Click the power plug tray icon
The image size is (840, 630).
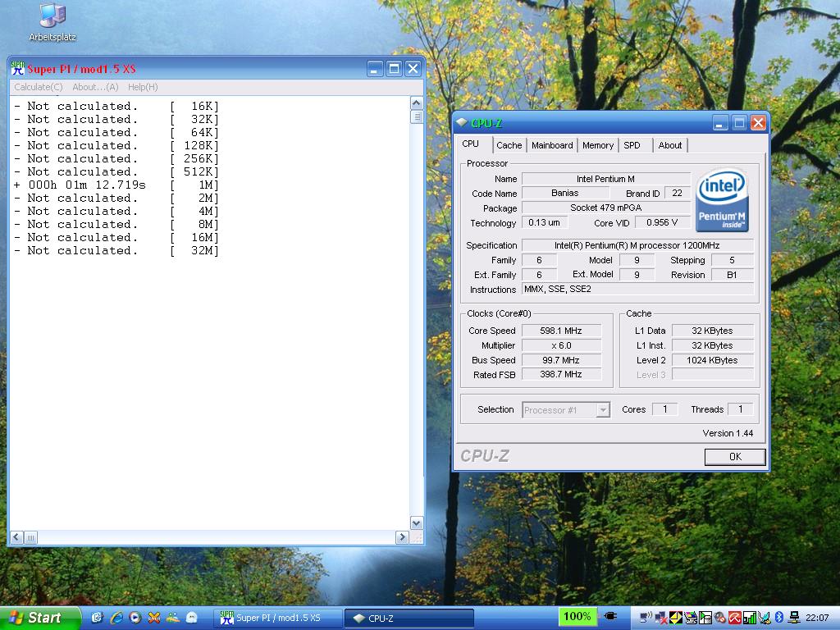pyautogui.click(x=609, y=617)
